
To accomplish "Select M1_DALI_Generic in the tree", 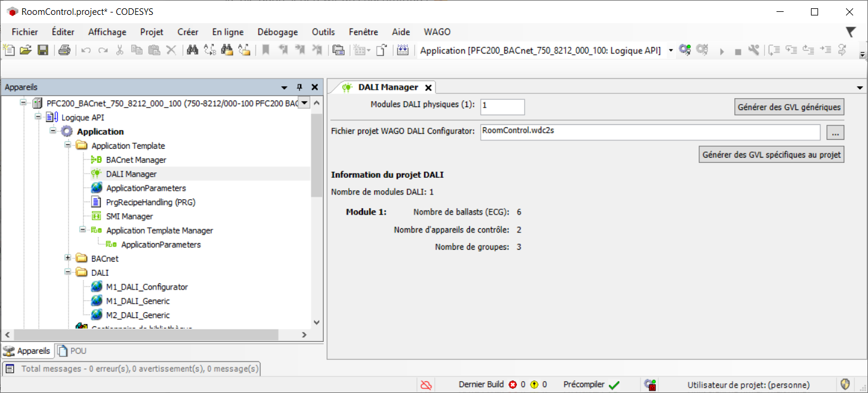I will [x=138, y=301].
